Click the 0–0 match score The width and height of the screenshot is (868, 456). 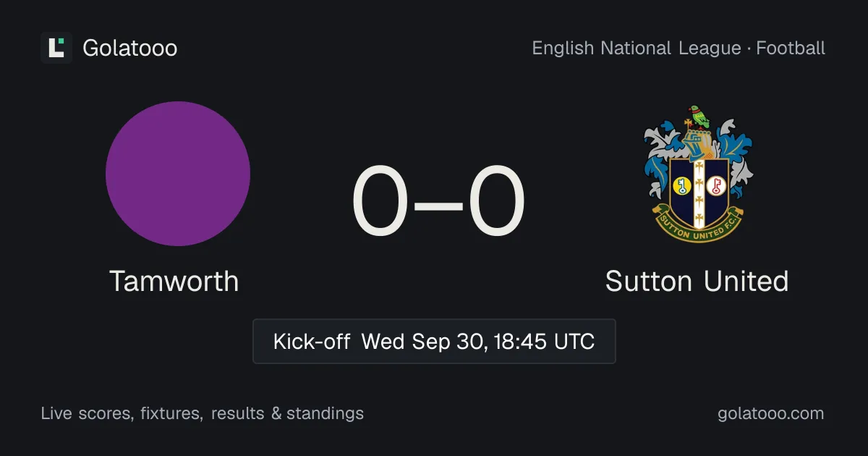[438, 203]
